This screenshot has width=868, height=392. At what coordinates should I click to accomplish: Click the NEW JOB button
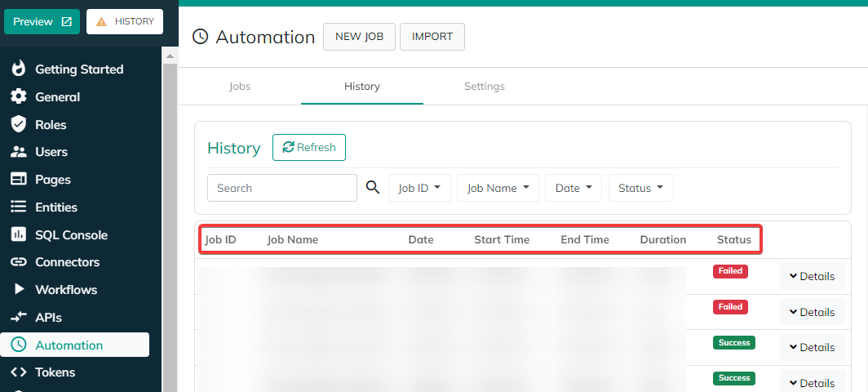point(359,37)
